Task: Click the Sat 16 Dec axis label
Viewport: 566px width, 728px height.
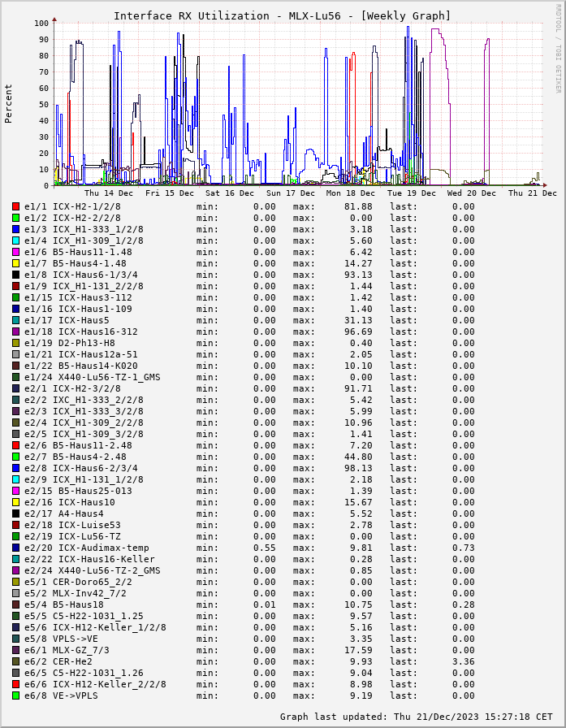Action: click(x=230, y=193)
